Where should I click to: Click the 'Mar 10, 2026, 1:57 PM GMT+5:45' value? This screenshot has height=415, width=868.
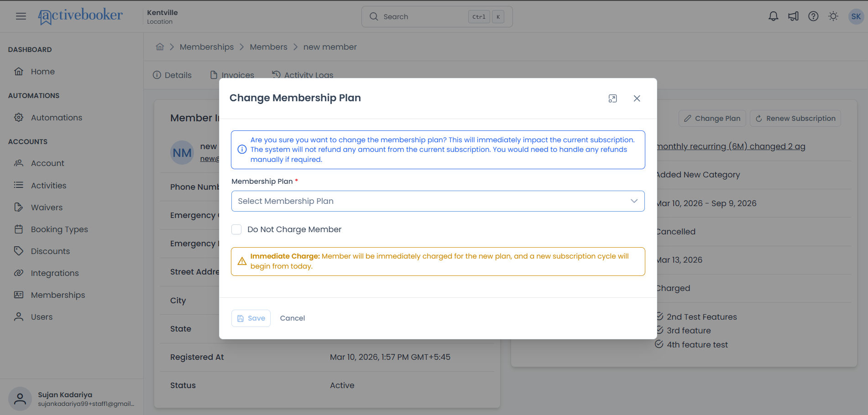(x=390, y=357)
